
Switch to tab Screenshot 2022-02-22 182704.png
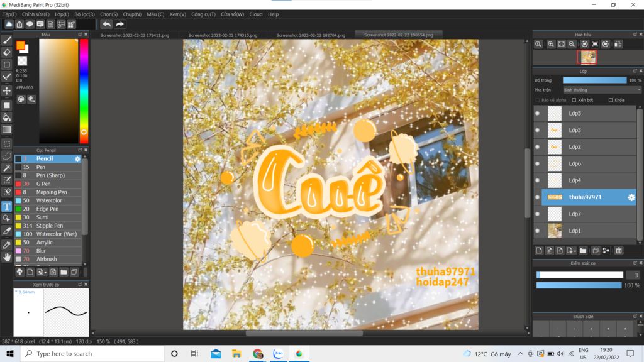click(311, 35)
